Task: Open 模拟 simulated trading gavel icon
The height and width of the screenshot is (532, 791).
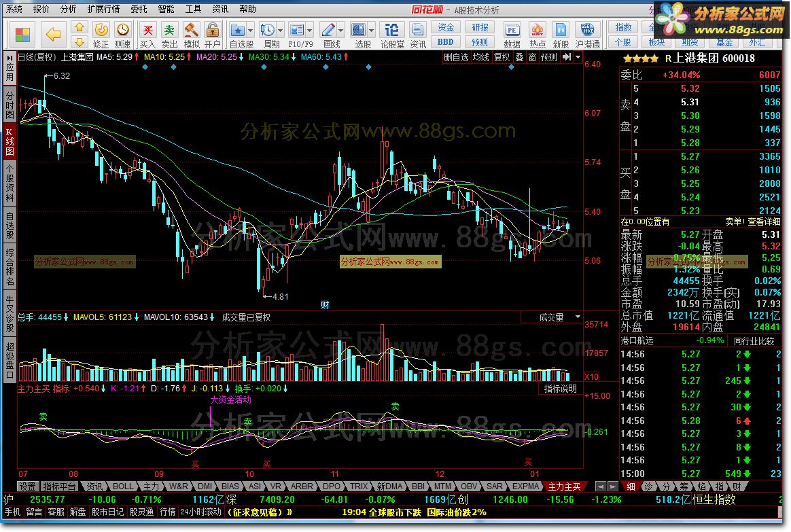Action: click(191, 35)
